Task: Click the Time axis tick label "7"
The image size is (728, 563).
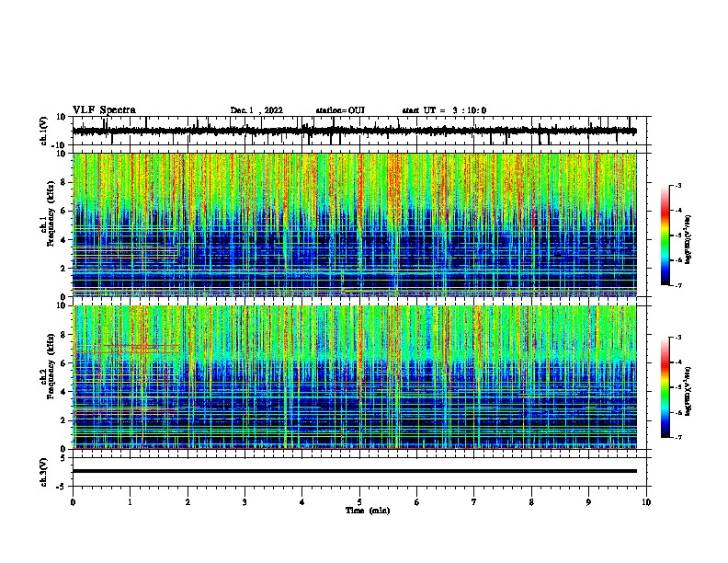Action: tap(474, 502)
